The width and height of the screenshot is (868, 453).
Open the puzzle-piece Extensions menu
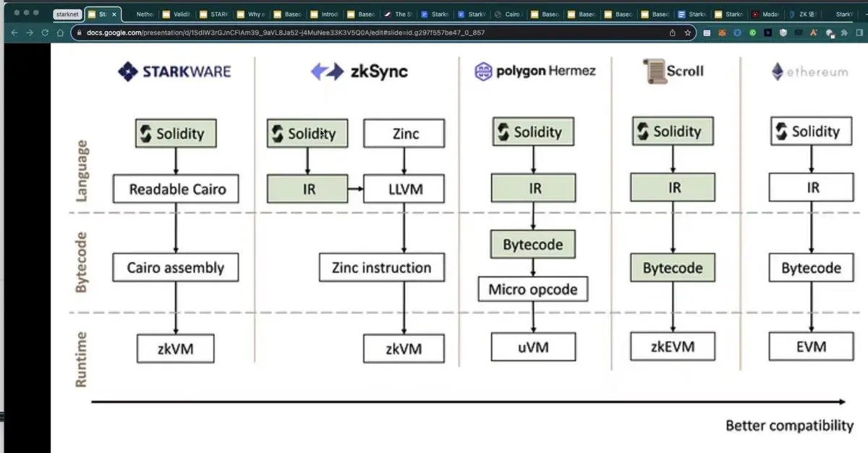coord(846,33)
